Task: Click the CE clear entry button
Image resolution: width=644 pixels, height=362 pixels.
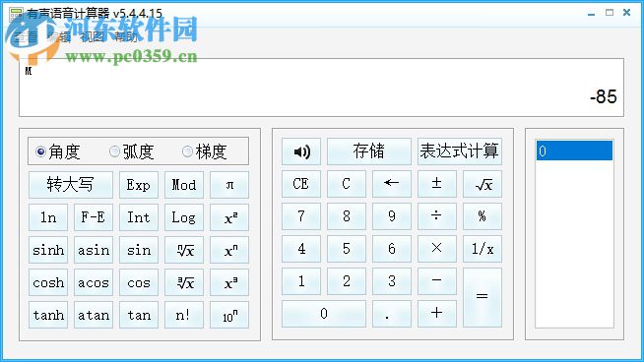Action: click(x=301, y=184)
